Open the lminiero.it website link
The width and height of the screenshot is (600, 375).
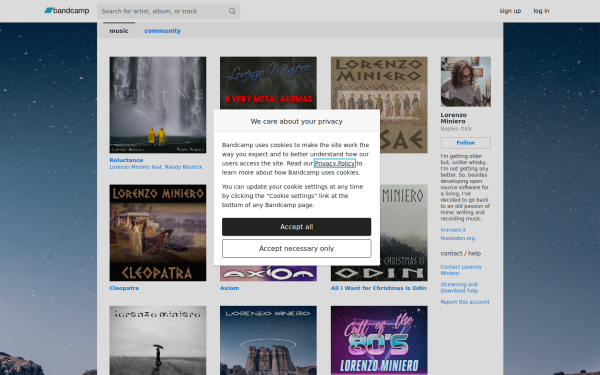pos(453,230)
